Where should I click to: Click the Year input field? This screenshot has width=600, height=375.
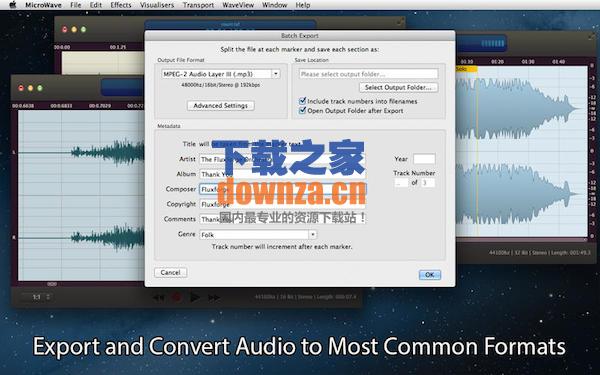[424, 159]
